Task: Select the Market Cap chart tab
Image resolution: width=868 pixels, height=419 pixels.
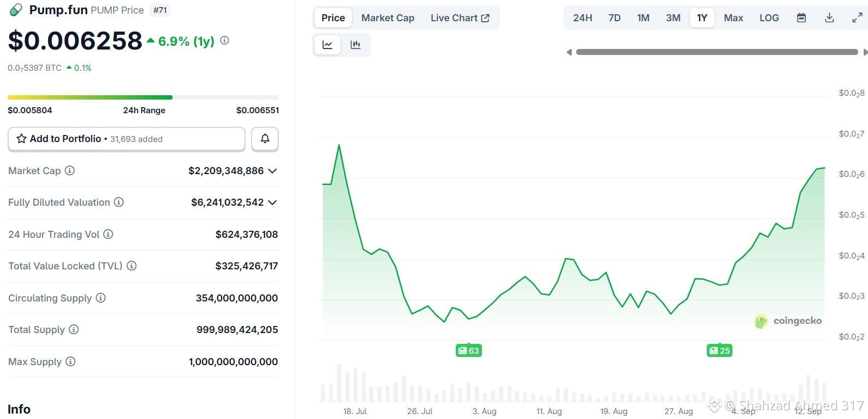Action: (388, 18)
